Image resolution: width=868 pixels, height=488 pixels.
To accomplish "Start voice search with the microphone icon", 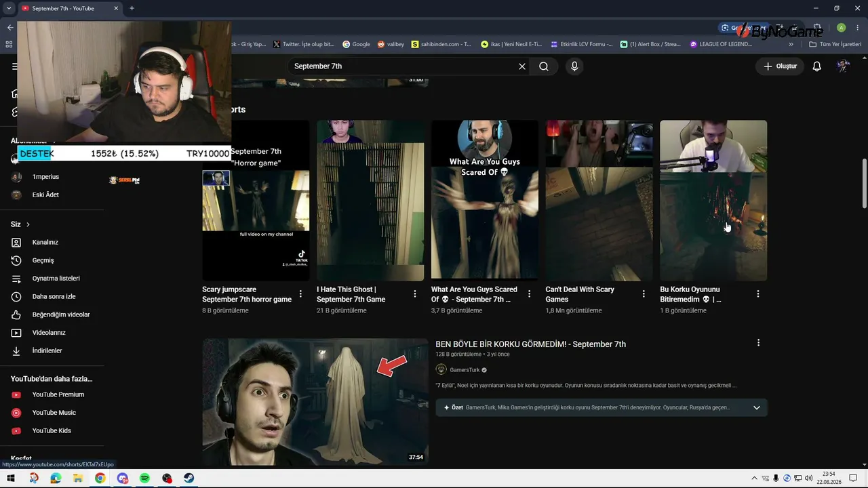I will (x=574, y=66).
